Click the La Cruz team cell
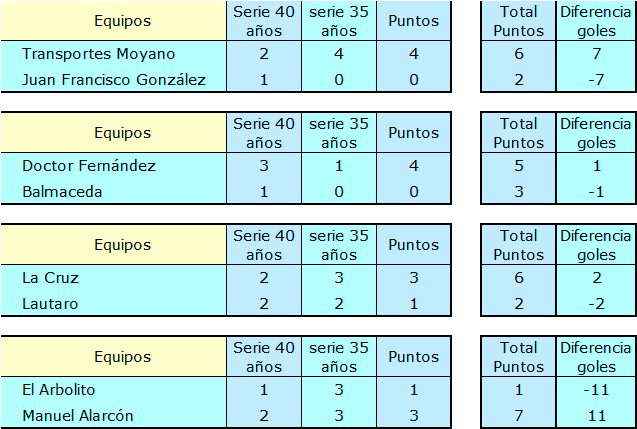Image resolution: width=637 pixels, height=429 pixels. (x=50, y=278)
